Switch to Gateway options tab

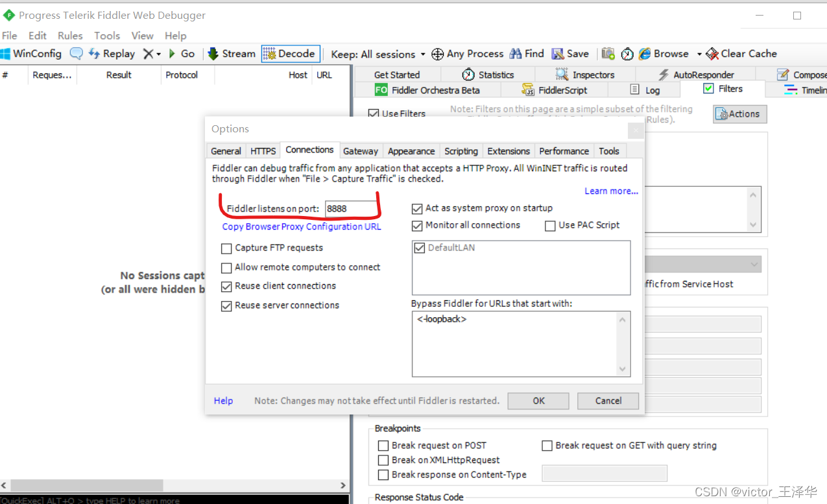tap(361, 151)
